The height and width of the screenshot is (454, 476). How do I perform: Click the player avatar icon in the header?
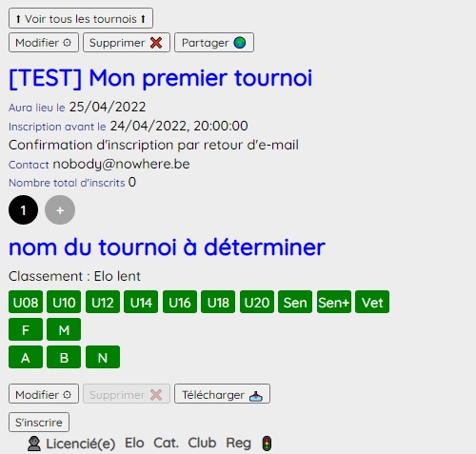coord(34,444)
